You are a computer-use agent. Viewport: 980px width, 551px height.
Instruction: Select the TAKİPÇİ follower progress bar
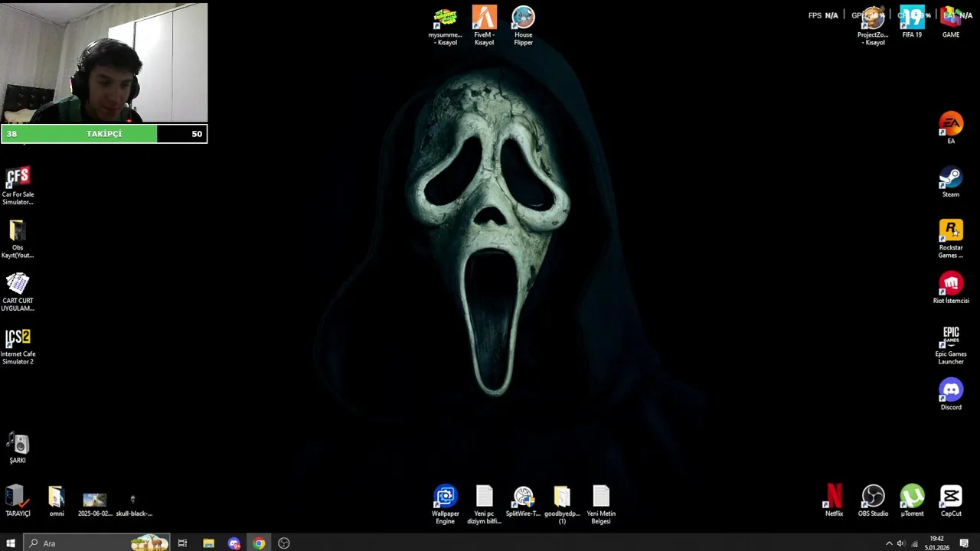[104, 134]
